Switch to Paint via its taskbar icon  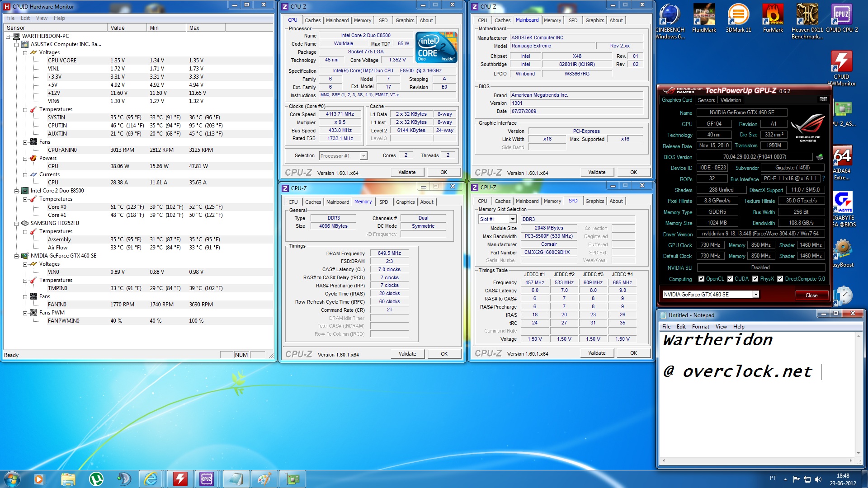tap(264, 479)
